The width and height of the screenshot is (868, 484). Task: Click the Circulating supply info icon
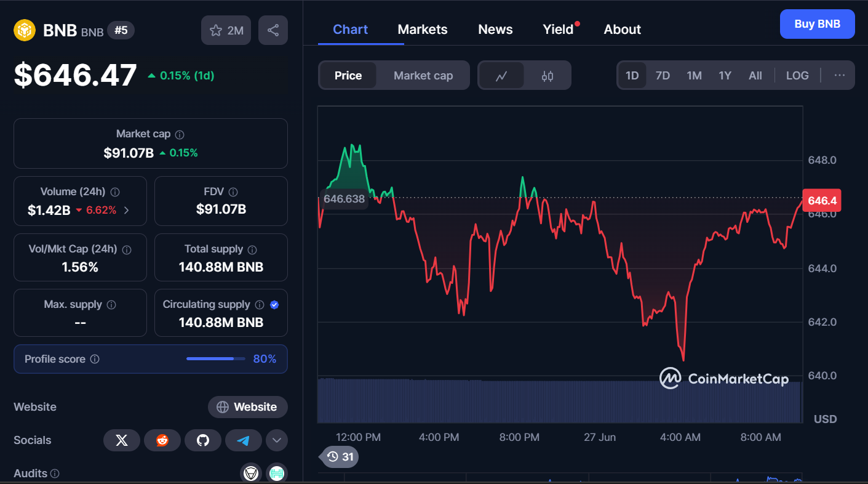260,305
